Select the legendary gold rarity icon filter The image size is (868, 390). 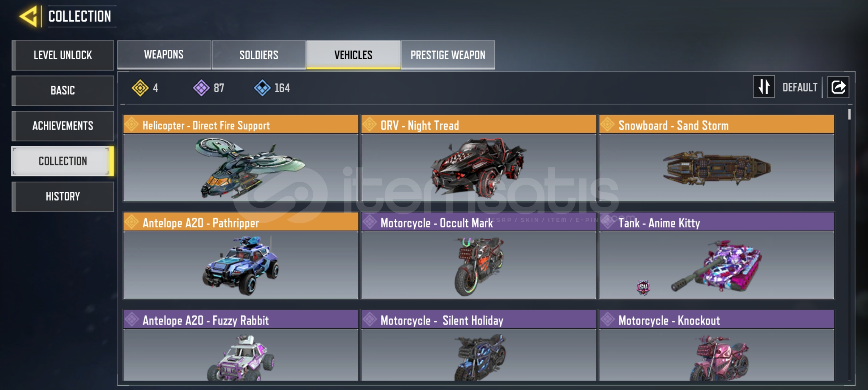[140, 88]
